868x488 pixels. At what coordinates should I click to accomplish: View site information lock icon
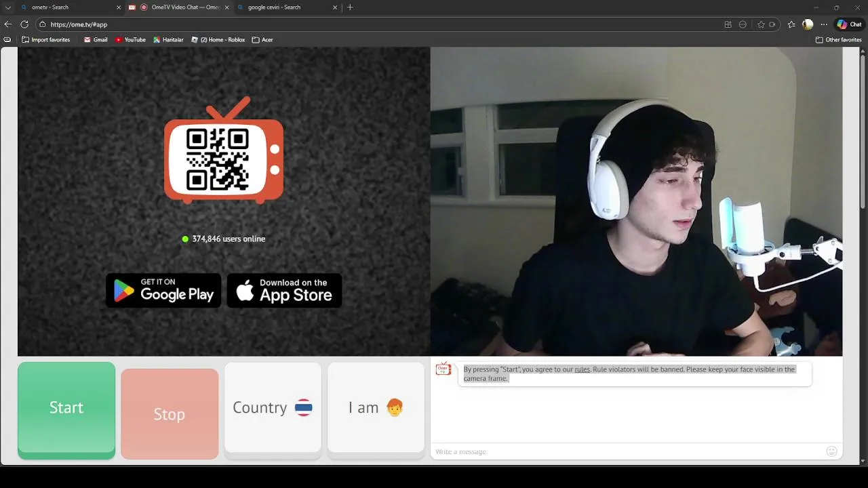42,24
